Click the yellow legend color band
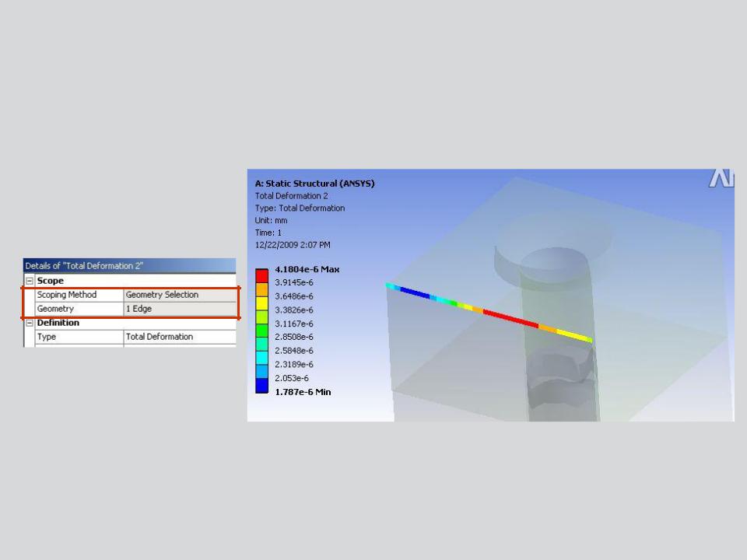 pos(262,304)
